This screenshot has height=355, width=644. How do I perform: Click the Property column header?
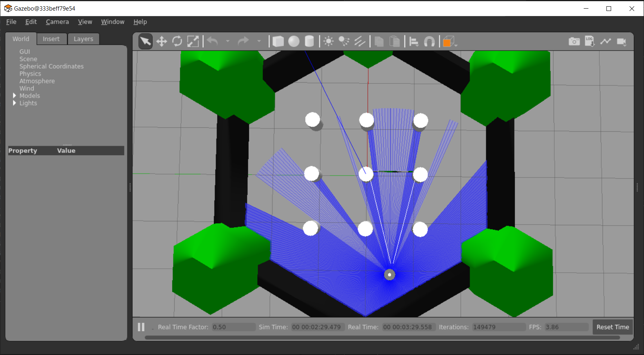click(x=23, y=150)
